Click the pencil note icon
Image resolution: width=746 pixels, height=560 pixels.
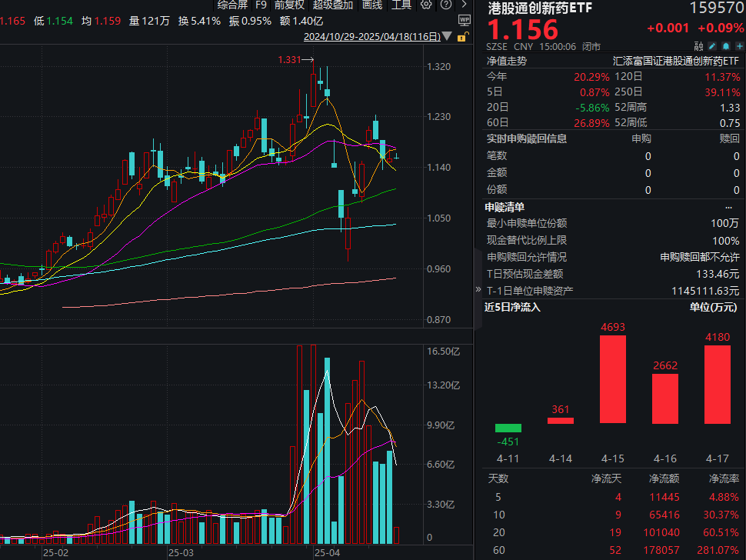(x=712, y=46)
